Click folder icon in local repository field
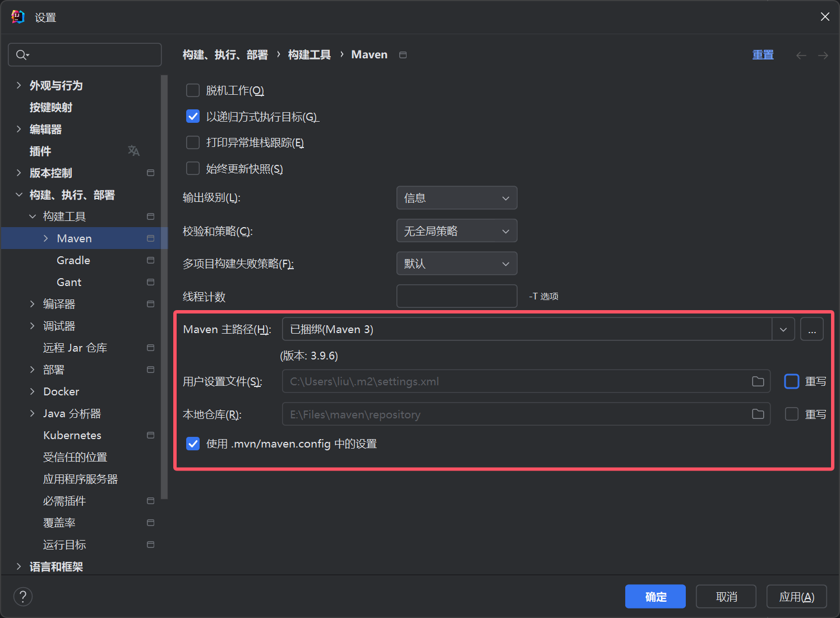This screenshot has height=618, width=840. tap(758, 414)
